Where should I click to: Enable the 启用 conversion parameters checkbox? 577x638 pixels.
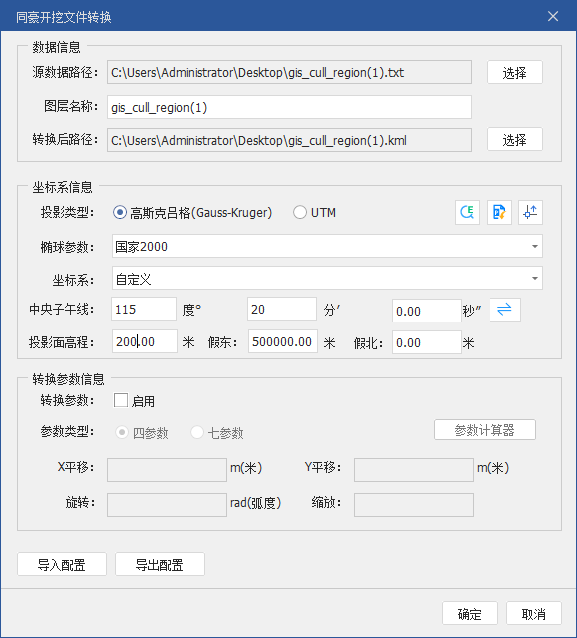[x=121, y=400]
